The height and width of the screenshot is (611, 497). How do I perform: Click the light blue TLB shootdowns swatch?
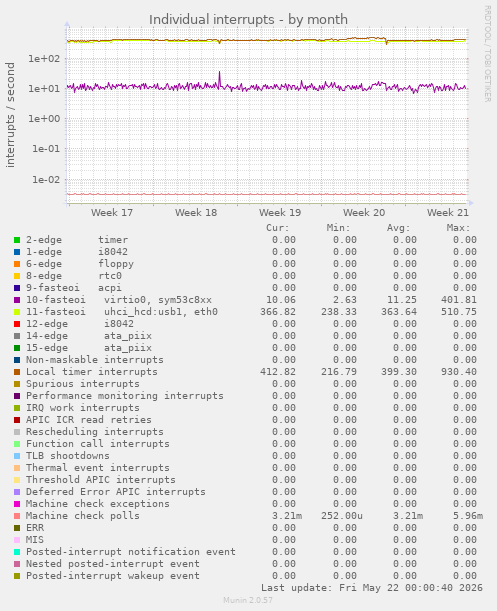(17, 456)
